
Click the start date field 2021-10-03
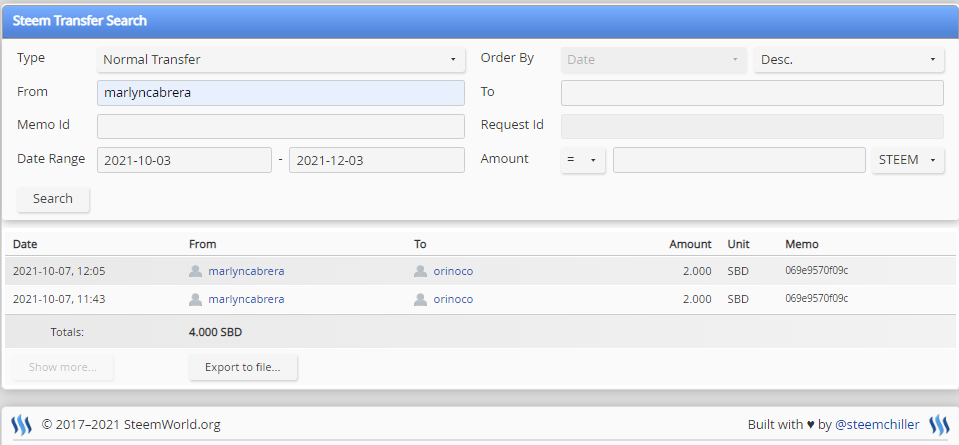tap(184, 160)
